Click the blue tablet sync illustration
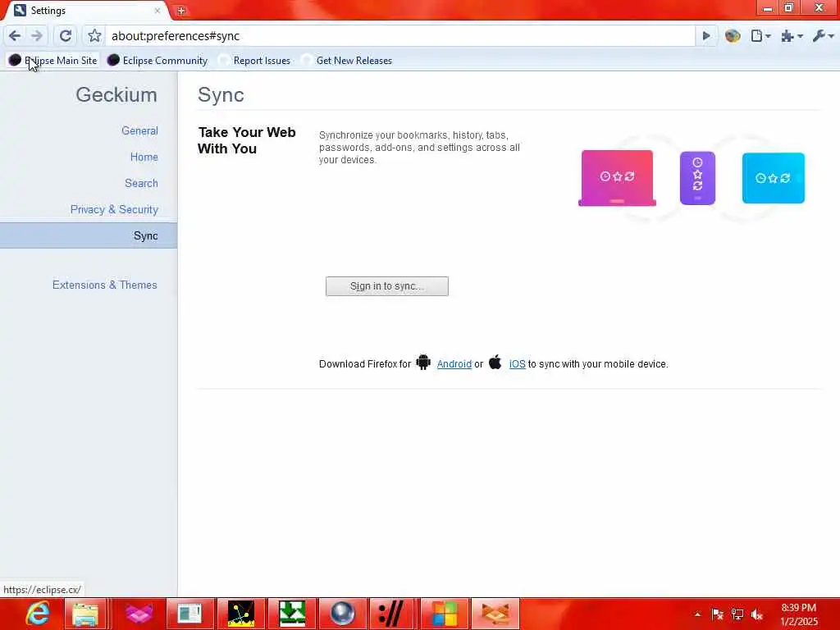The height and width of the screenshot is (630, 840). (x=773, y=178)
